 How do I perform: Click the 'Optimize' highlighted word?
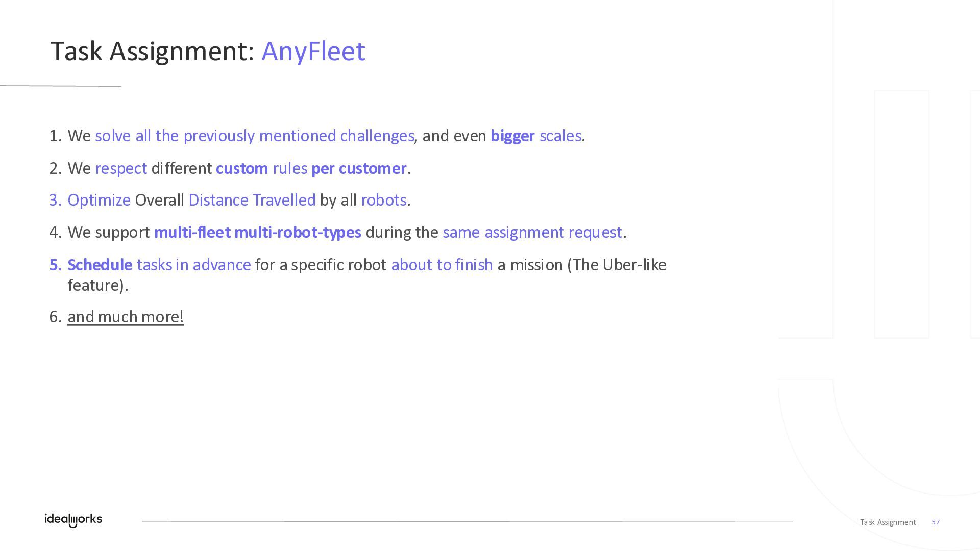coord(99,200)
